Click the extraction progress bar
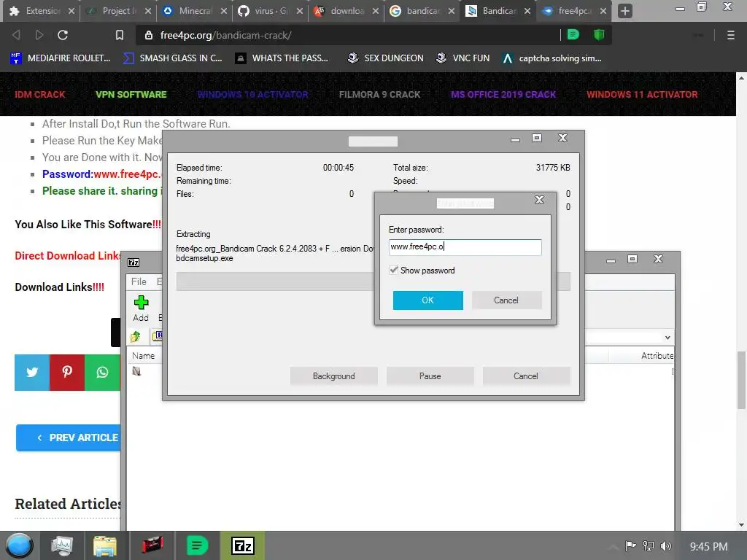The height and width of the screenshot is (560, 747). [x=373, y=281]
